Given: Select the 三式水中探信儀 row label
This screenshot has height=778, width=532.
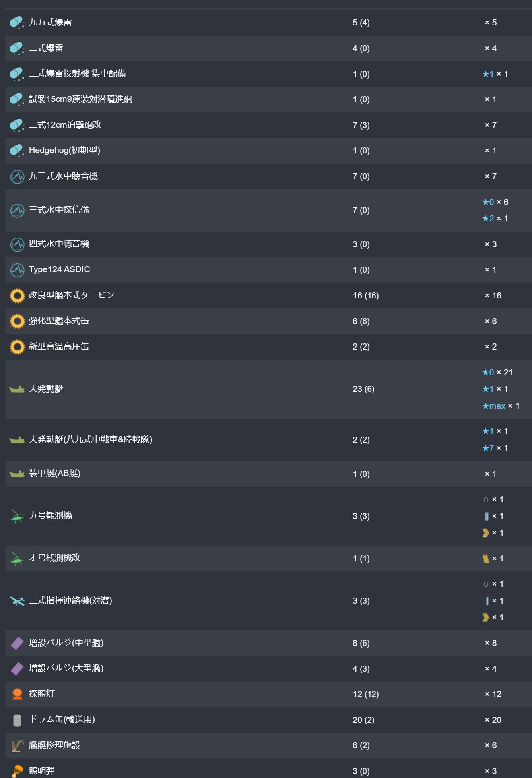Looking at the screenshot, I should (59, 210).
